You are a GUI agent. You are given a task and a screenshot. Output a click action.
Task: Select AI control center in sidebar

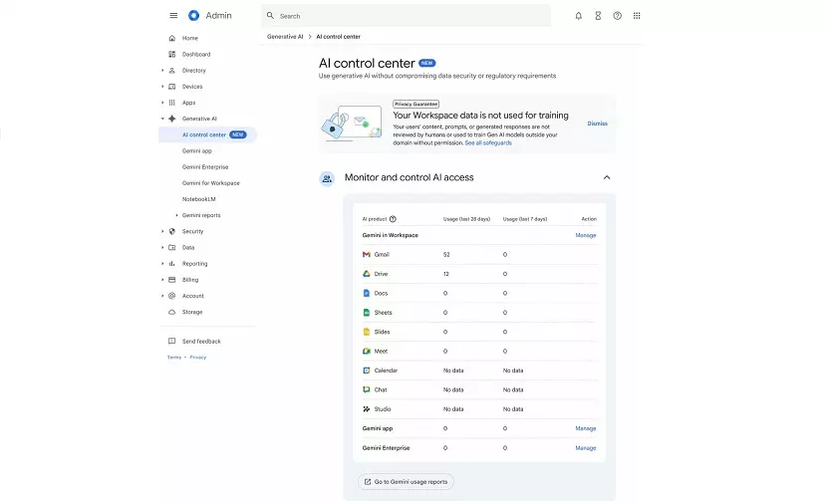[x=208, y=134]
